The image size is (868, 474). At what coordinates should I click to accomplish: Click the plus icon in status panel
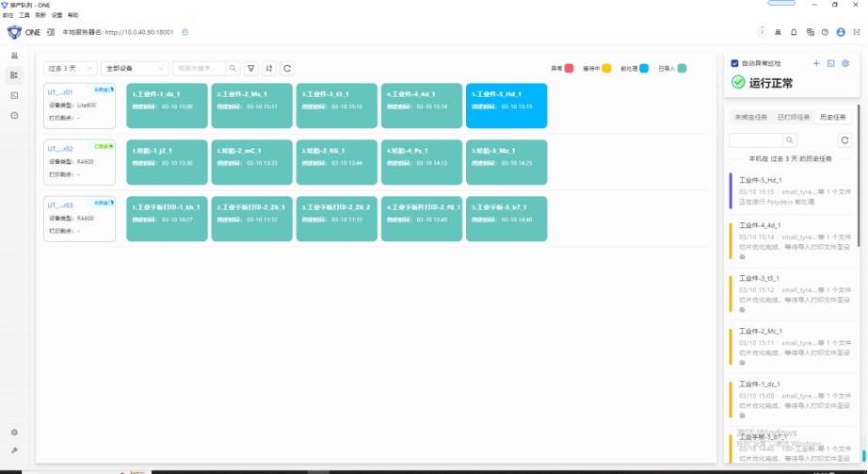tap(816, 63)
